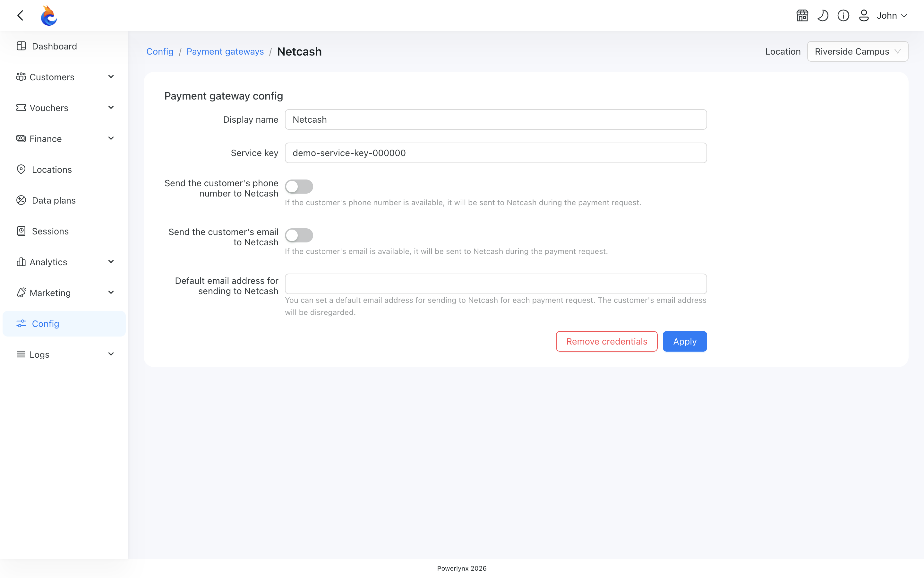Expand the Logs menu chevron
924x578 pixels.
111,355
